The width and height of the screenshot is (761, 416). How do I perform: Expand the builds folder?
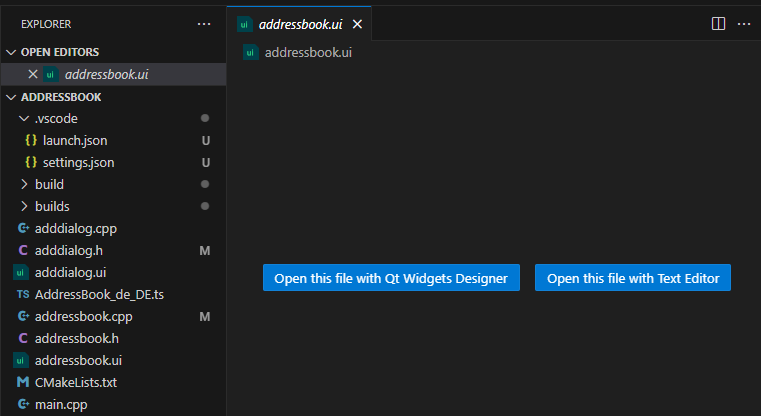point(24,207)
